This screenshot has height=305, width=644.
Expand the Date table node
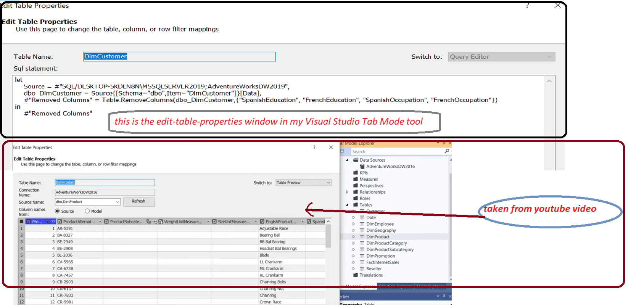[354, 218]
